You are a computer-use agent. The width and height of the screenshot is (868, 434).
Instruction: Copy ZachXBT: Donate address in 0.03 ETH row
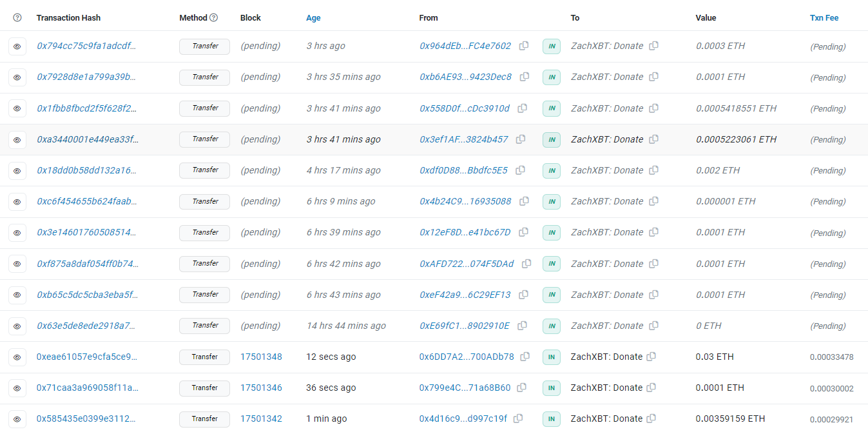click(651, 357)
